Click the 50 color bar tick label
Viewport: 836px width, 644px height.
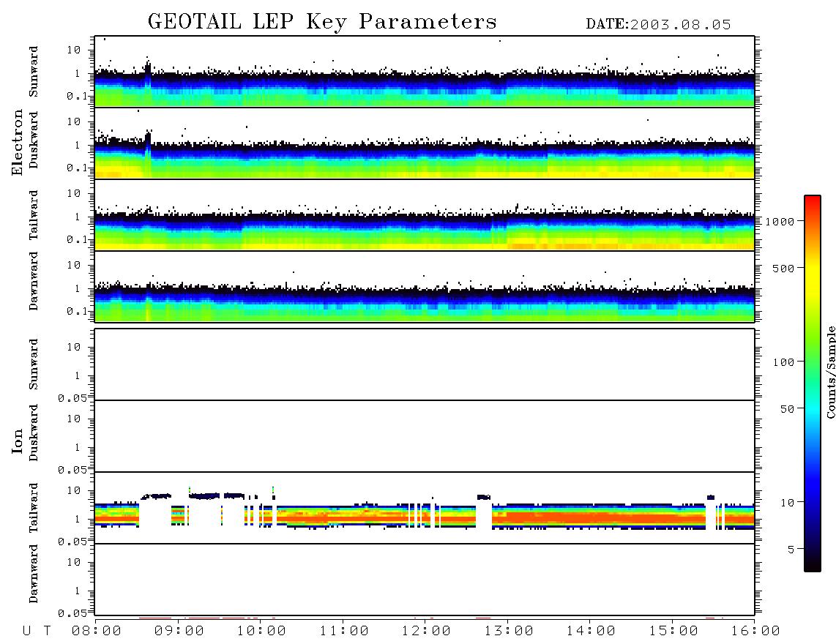(787, 409)
